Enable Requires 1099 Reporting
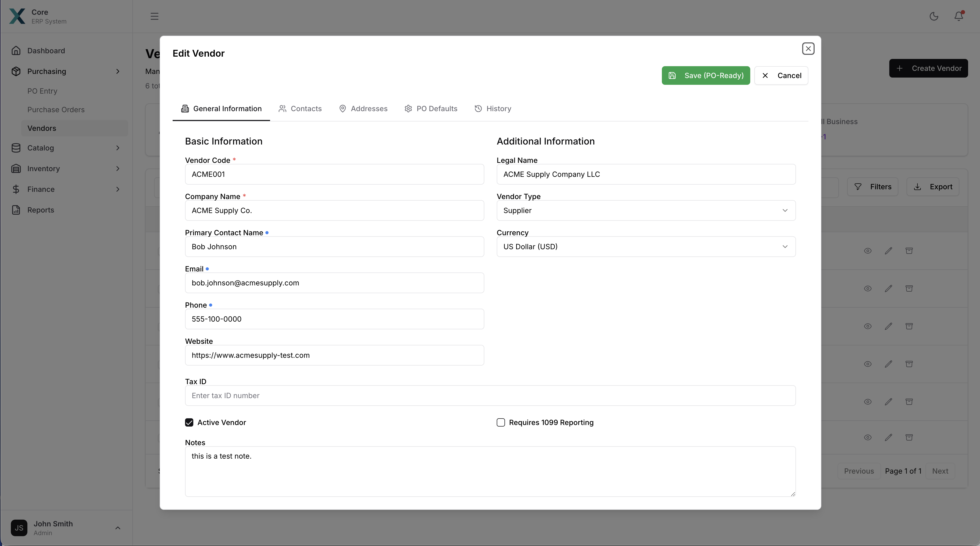This screenshot has width=980, height=546. click(x=501, y=422)
